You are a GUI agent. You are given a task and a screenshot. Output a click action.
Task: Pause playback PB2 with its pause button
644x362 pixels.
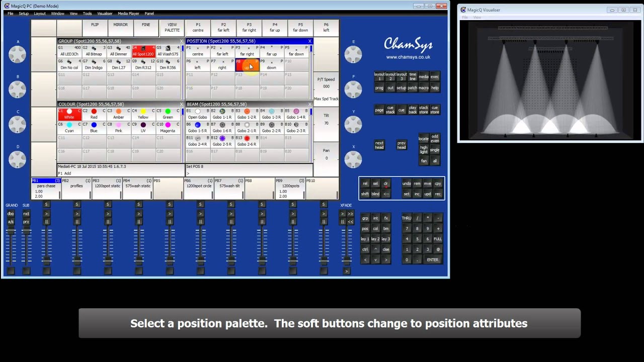coord(77,222)
